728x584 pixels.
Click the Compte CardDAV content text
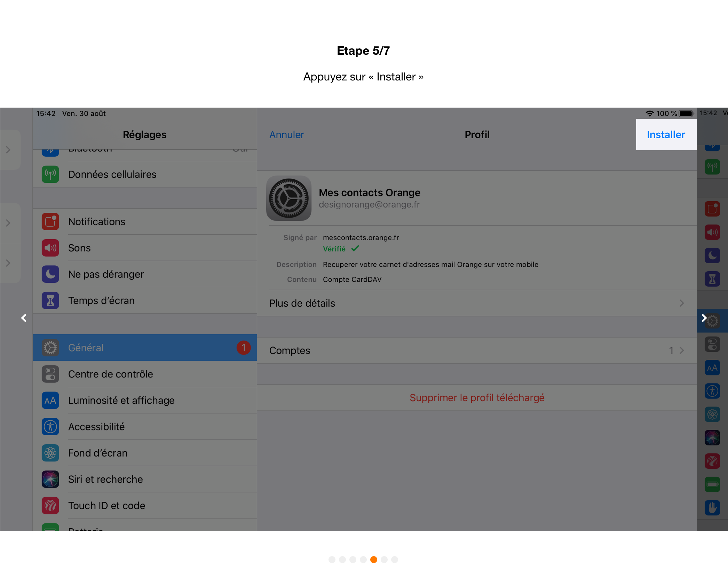tap(352, 279)
